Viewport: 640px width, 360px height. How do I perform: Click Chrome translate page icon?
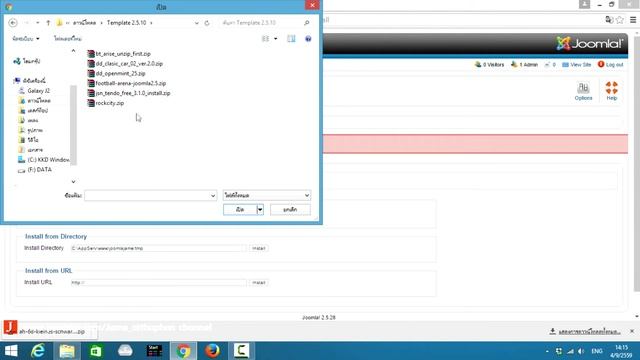tap(609, 20)
